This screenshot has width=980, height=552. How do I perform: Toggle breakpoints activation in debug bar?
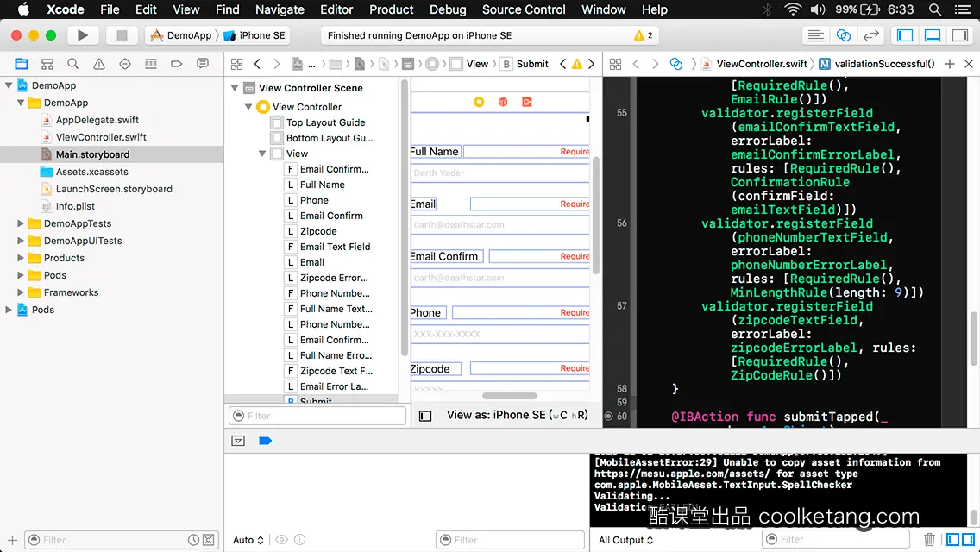pyautogui.click(x=265, y=441)
